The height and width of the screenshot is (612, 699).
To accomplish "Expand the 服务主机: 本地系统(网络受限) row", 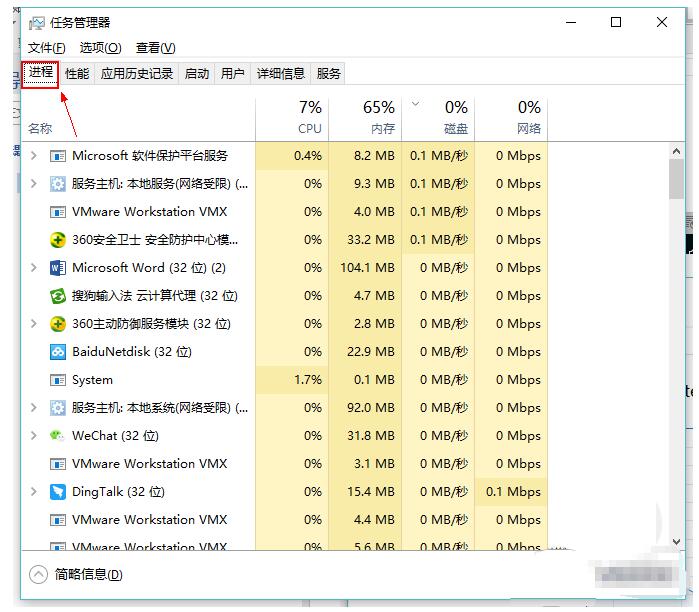I will pyautogui.click(x=34, y=408).
